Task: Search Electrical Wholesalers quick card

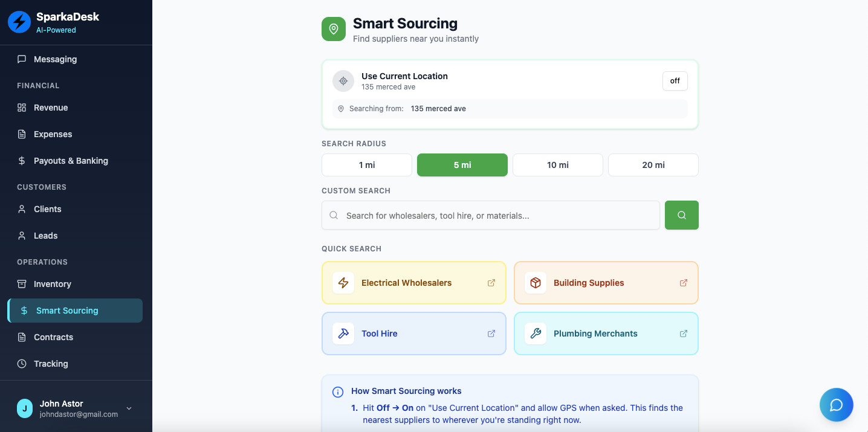Action: (414, 283)
